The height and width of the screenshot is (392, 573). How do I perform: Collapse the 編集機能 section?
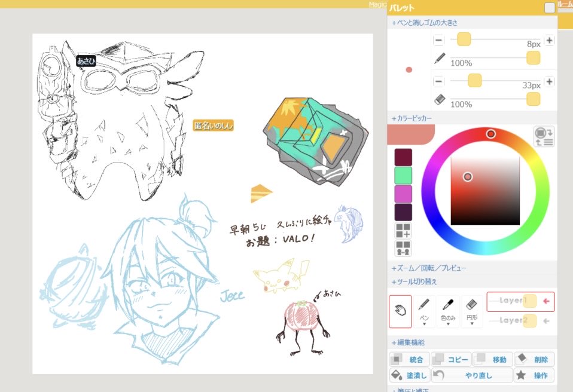pyautogui.click(x=408, y=343)
